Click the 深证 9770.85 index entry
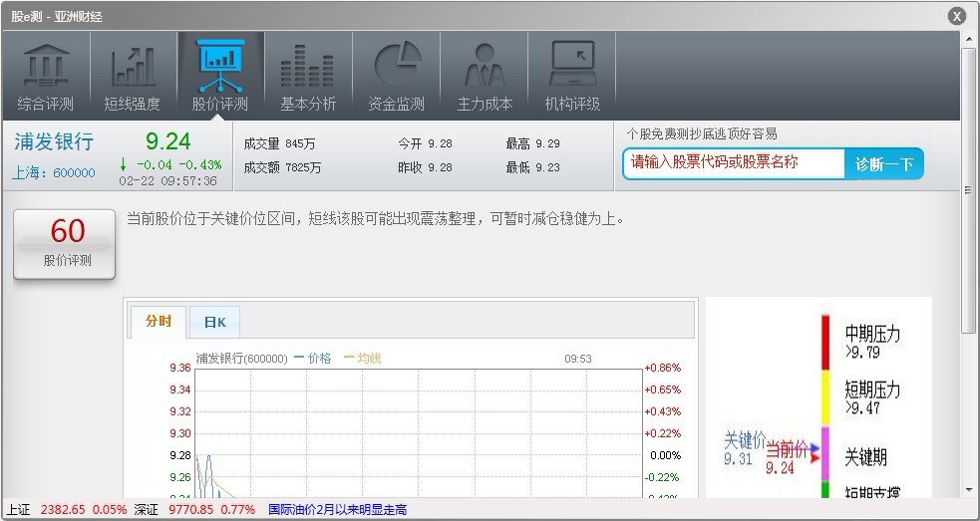Screen dimensions: 980x521 (x=194, y=510)
